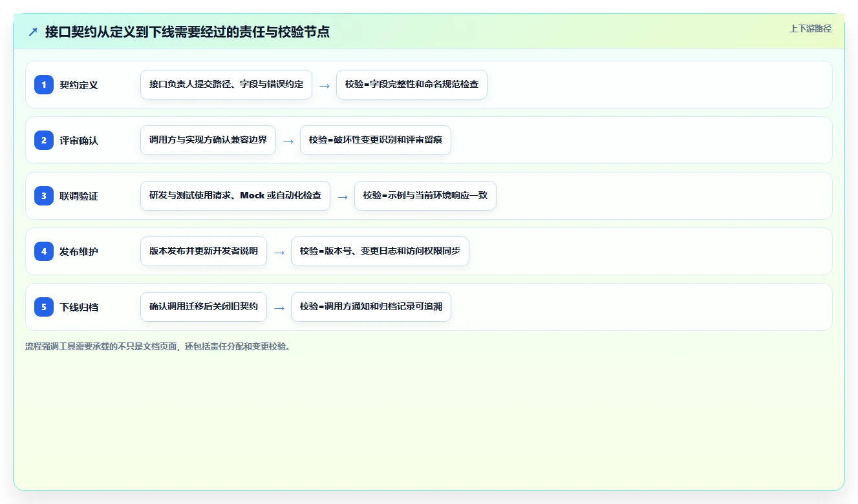Screen dimensions: 858x504
Task: Click the arrow in the 评审确认 row
Action: pyautogui.click(x=288, y=141)
